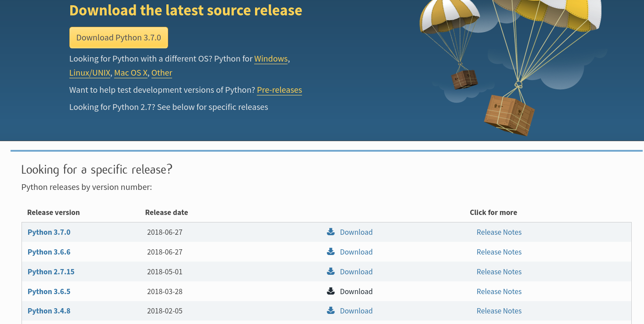Image resolution: width=644 pixels, height=324 pixels.
Task: Click the download icon for Python 2.7.15
Action: (331, 271)
